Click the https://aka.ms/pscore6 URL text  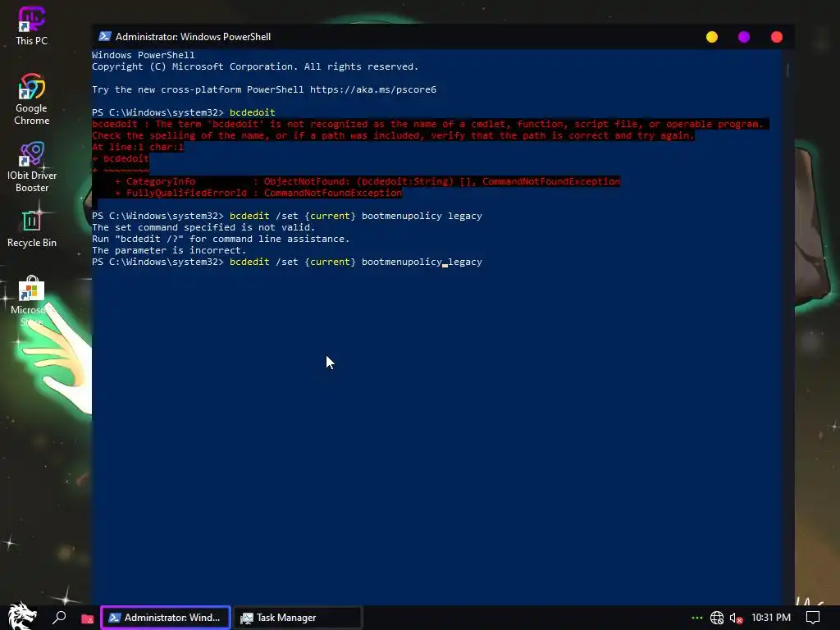click(373, 89)
